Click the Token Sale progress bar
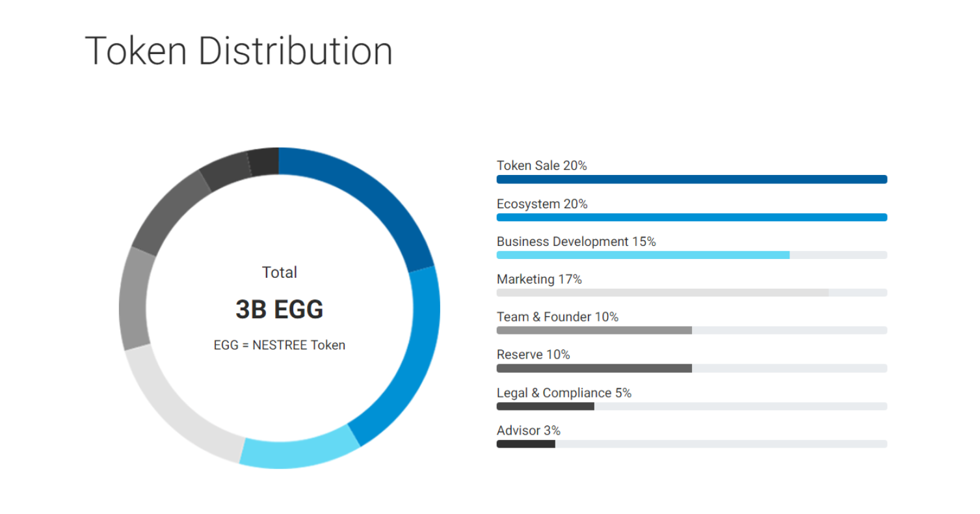This screenshot has width=980, height=514. tap(691, 180)
